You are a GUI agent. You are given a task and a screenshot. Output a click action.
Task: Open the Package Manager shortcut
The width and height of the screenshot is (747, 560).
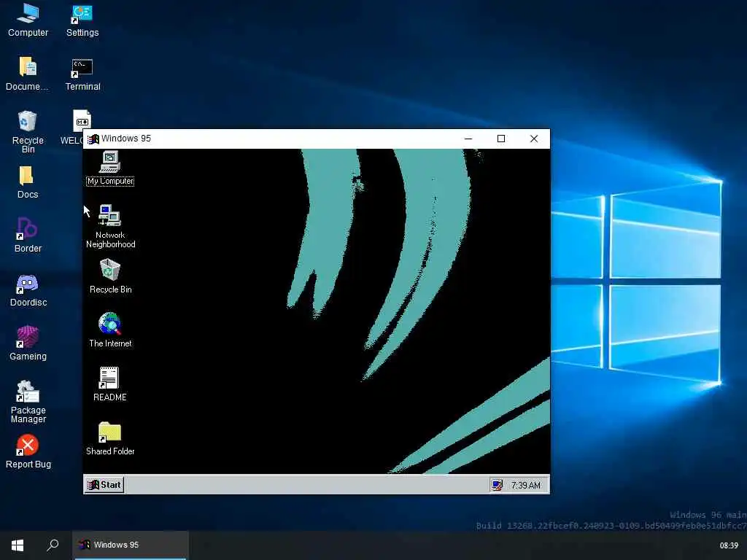(28, 402)
